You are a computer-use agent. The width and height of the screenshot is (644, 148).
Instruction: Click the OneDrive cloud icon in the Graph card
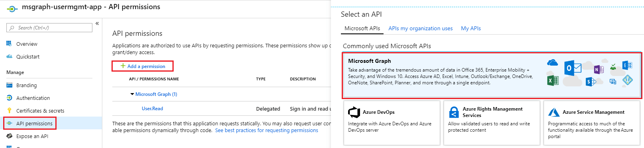pos(552,62)
